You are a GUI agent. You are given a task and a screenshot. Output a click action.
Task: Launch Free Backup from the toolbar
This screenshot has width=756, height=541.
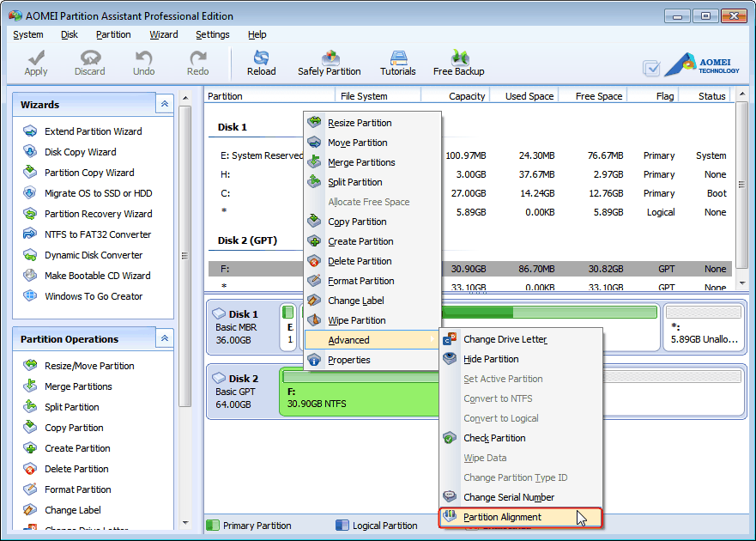pyautogui.click(x=458, y=60)
